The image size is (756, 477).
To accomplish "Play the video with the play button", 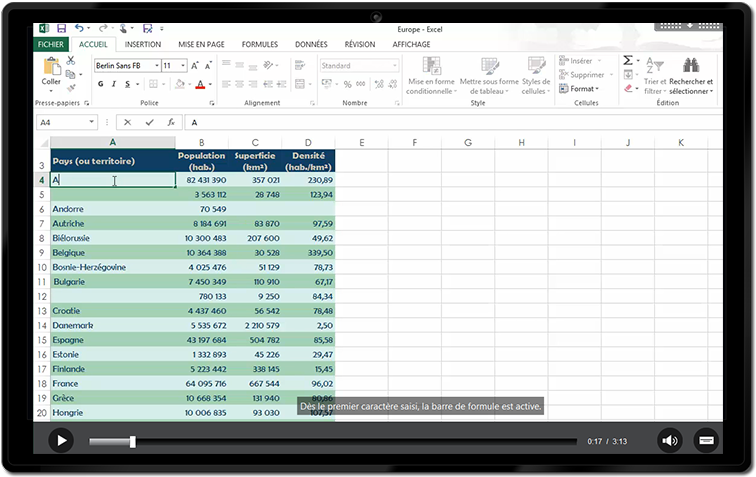I will click(61, 440).
